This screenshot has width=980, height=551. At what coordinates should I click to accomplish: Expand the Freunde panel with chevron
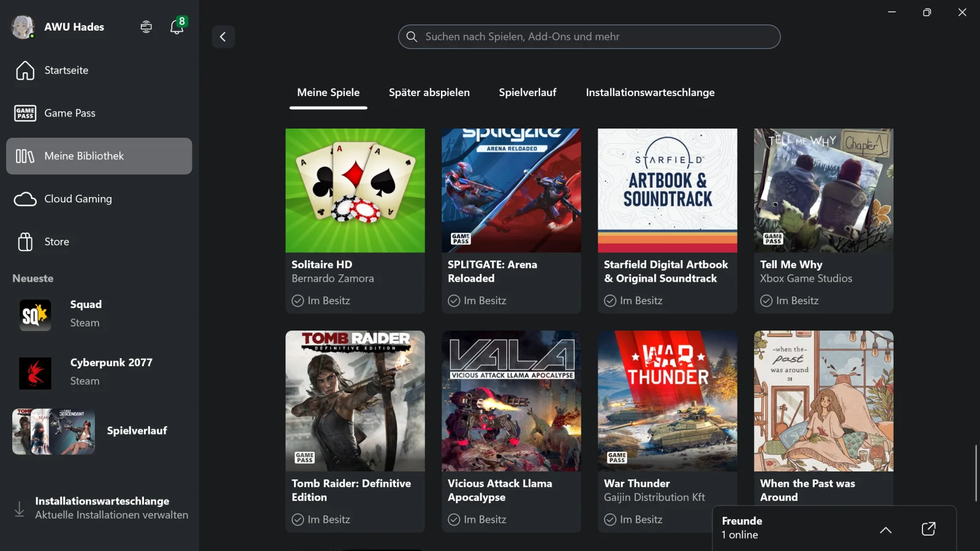pyautogui.click(x=886, y=530)
